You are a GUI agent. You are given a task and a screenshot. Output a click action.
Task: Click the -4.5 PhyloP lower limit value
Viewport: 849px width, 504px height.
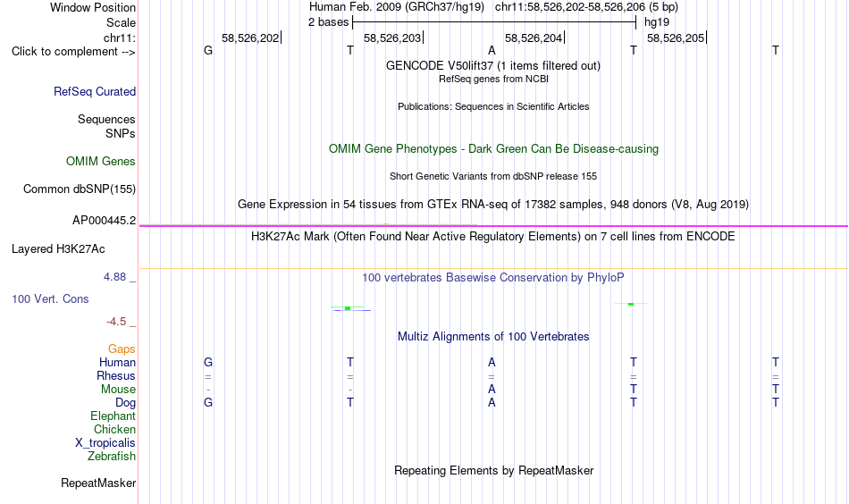[116, 322]
